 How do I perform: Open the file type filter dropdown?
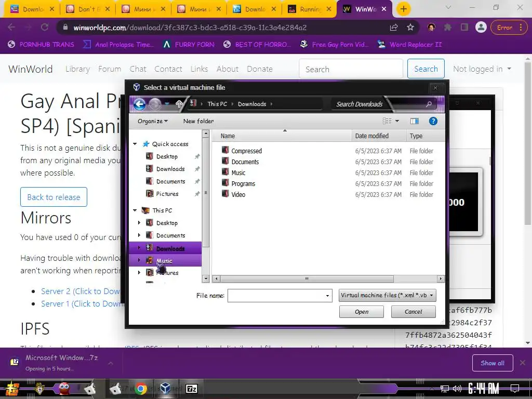point(388,295)
